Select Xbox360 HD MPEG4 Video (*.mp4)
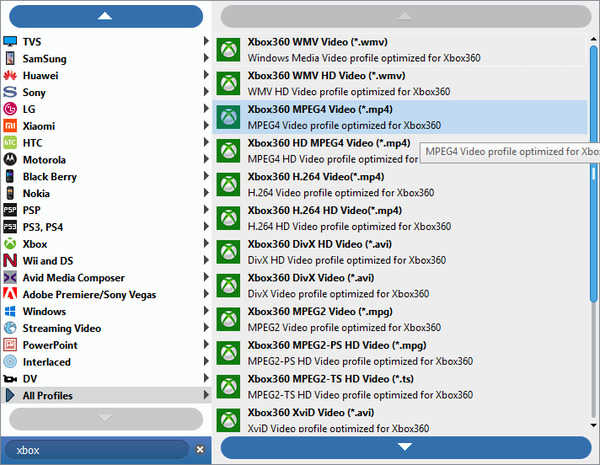The width and height of the screenshot is (600, 465). [400, 151]
